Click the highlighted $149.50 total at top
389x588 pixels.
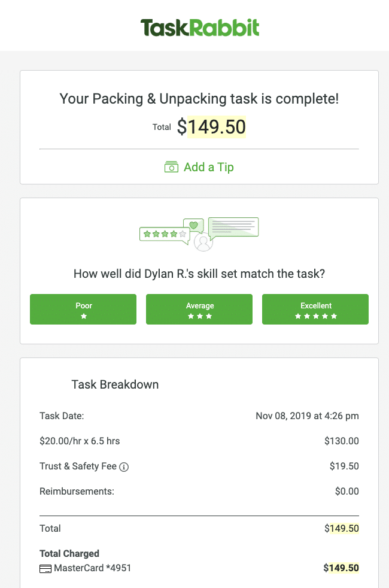(217, 127)
